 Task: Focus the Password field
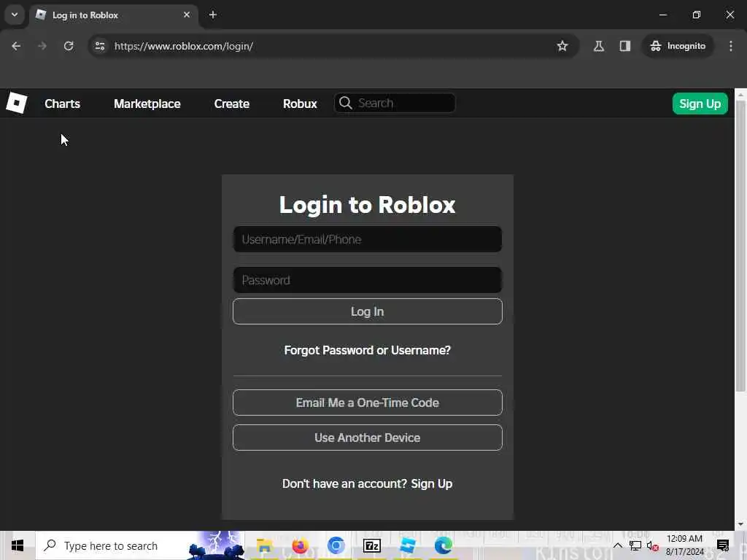(x=368, y=279)
